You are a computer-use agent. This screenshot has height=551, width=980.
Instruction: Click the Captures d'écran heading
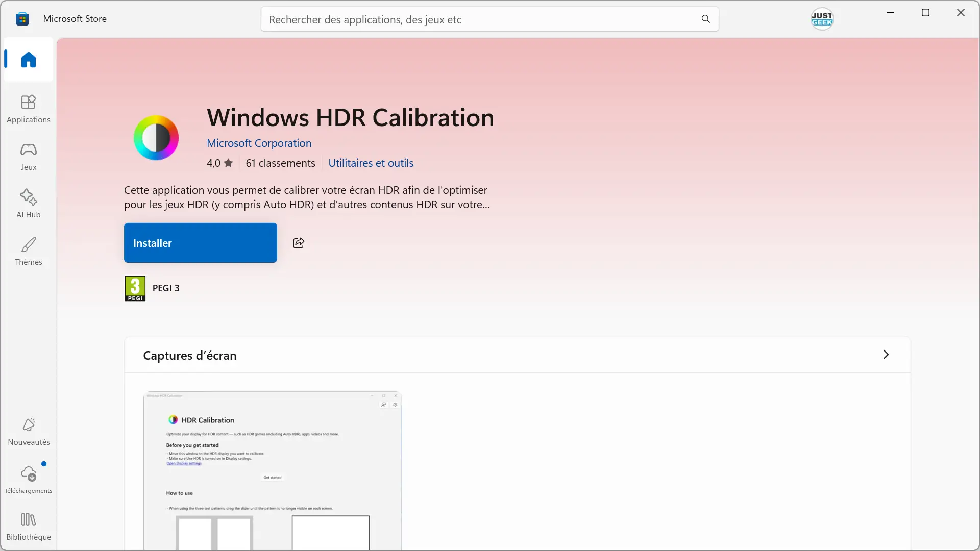click(189, 355)
